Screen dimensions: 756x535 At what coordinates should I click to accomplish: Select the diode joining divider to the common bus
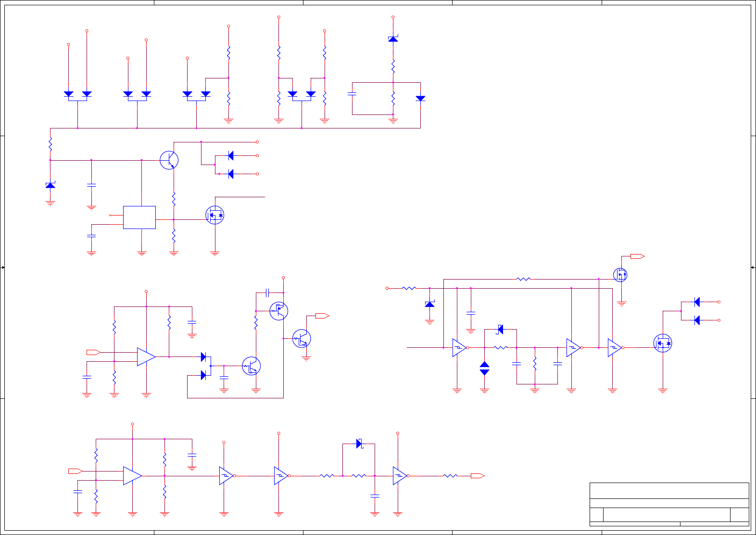coord(420,98)
